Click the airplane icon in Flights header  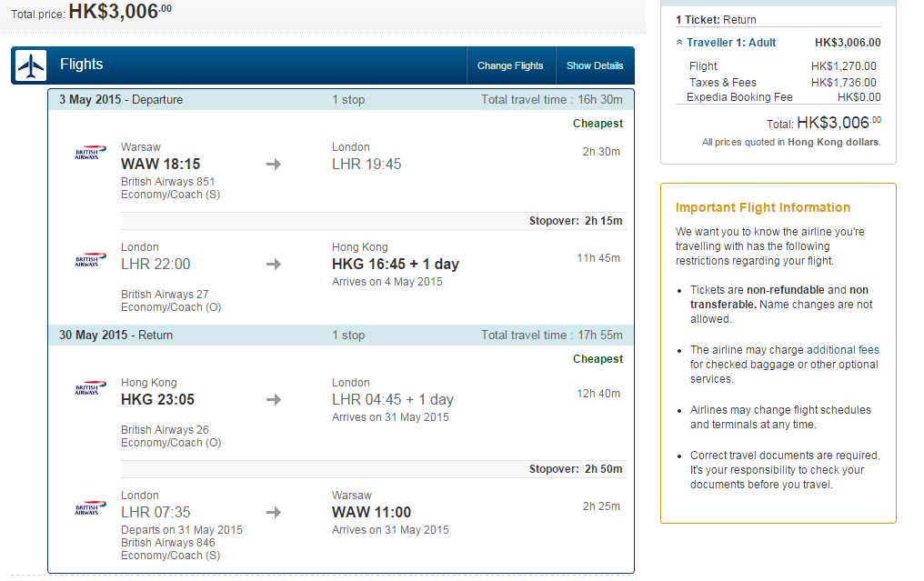pos(31,65)
